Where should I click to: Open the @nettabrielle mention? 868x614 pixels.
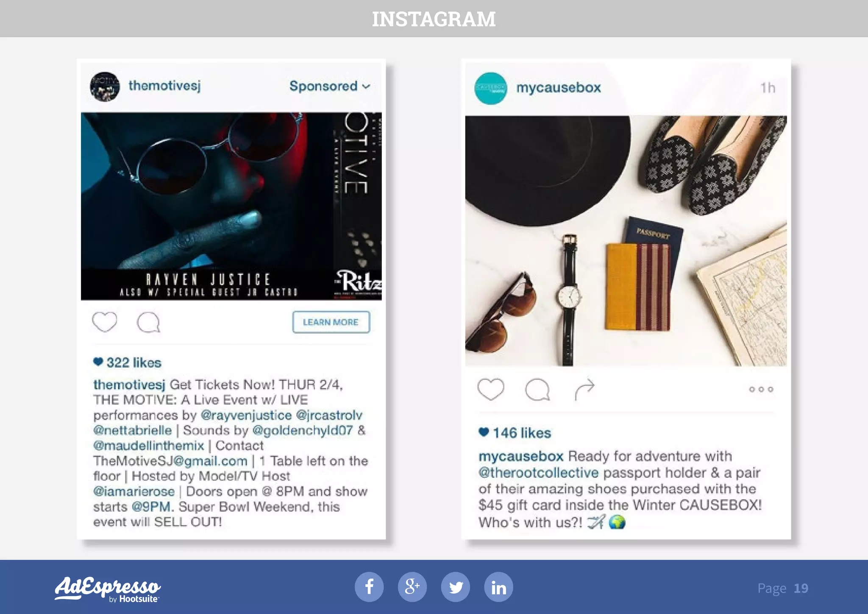pos(133,430)
